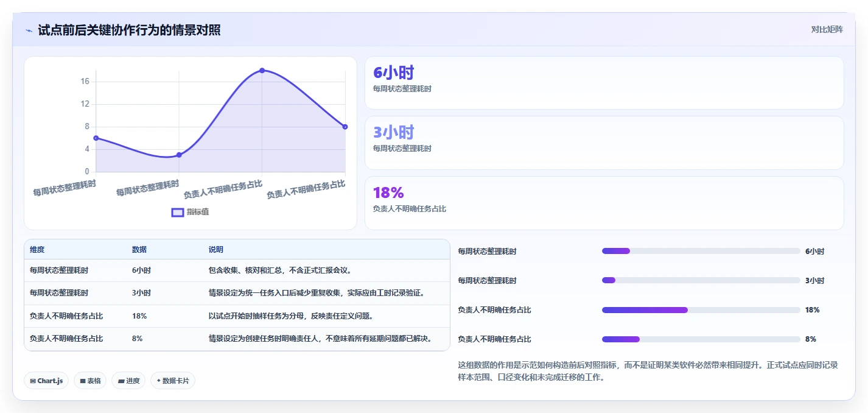Click table cell 每周状态整理耗时 in the 3小时 row
The height and width of the screenshot is (413, 868).
point(59,293)
